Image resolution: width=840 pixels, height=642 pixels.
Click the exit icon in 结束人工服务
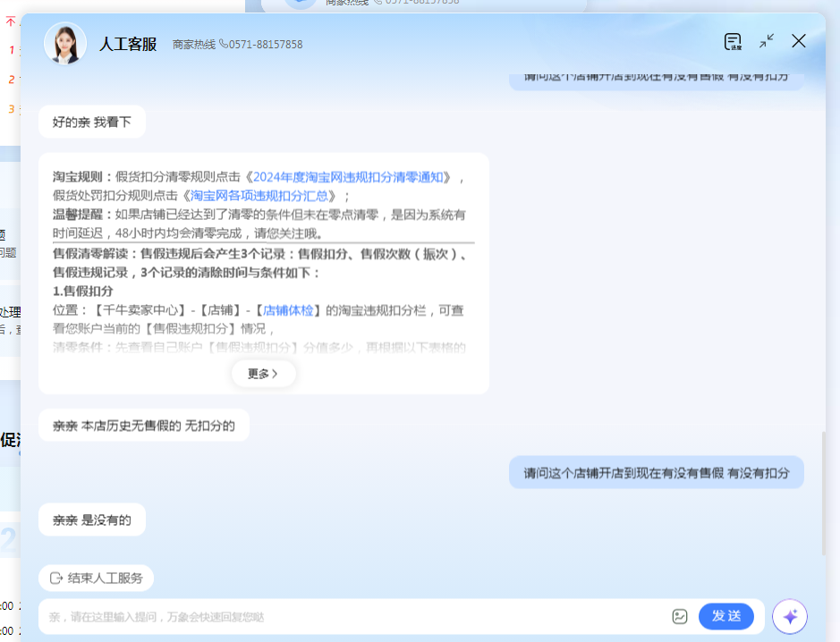point(55,579)
